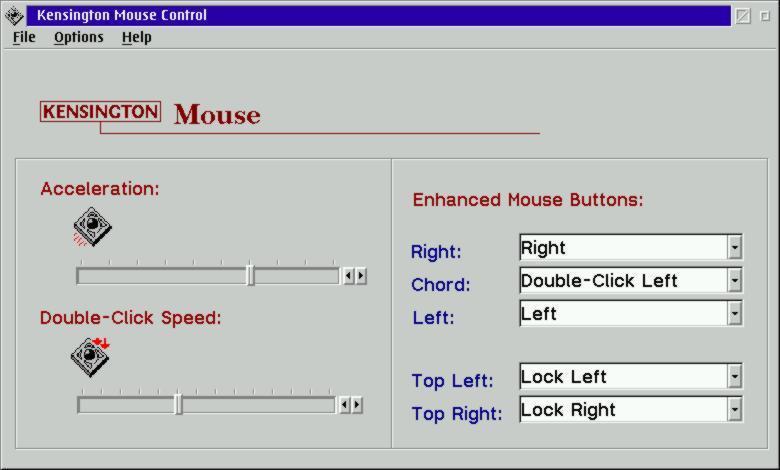
Task: Click the 'Enhanced Mouse Buttons:' heading
Action: pyautogui.click(x=528, y=200)
